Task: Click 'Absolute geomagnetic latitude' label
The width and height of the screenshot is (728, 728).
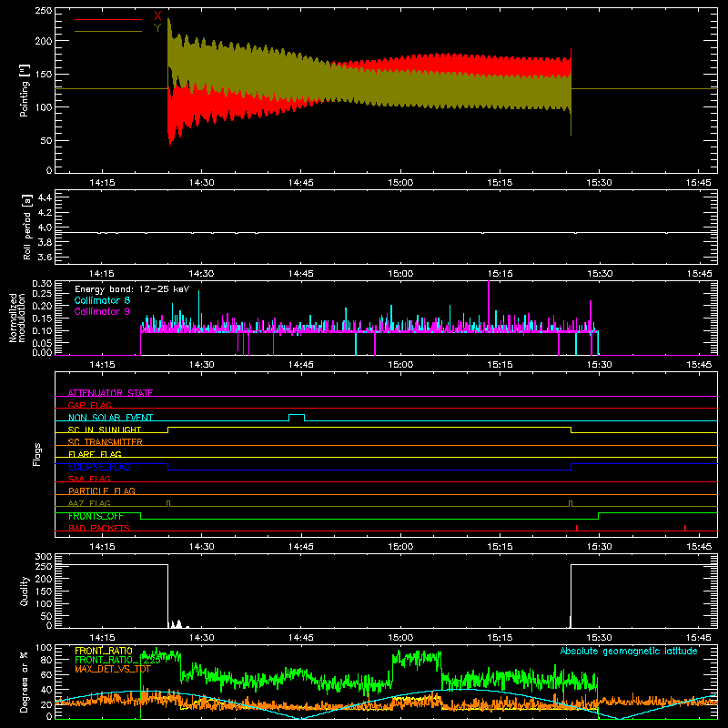Action: [x=629, y=651]
